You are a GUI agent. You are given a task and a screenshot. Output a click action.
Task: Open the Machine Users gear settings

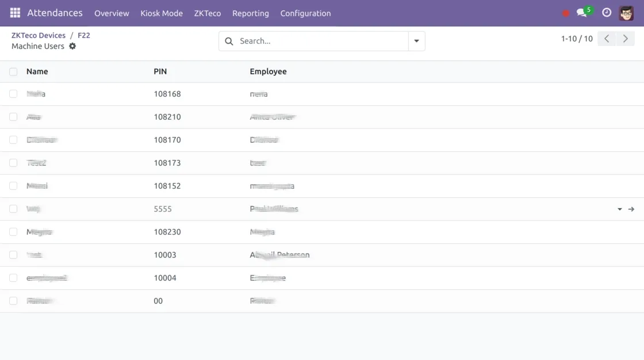click(72, 46)
